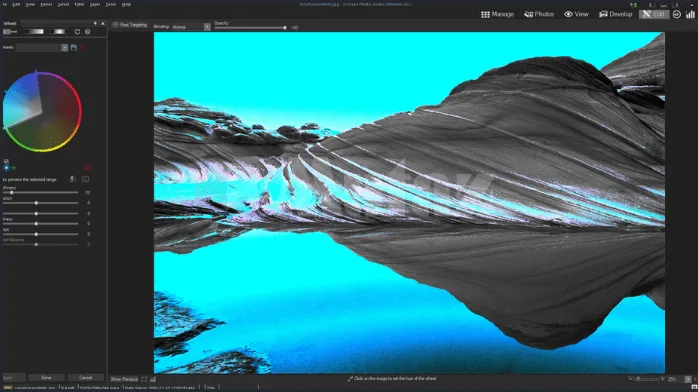Switch to Photos mode
This screenshot has width=698, height=392.
pyautogui.click(x=539, y=14)
